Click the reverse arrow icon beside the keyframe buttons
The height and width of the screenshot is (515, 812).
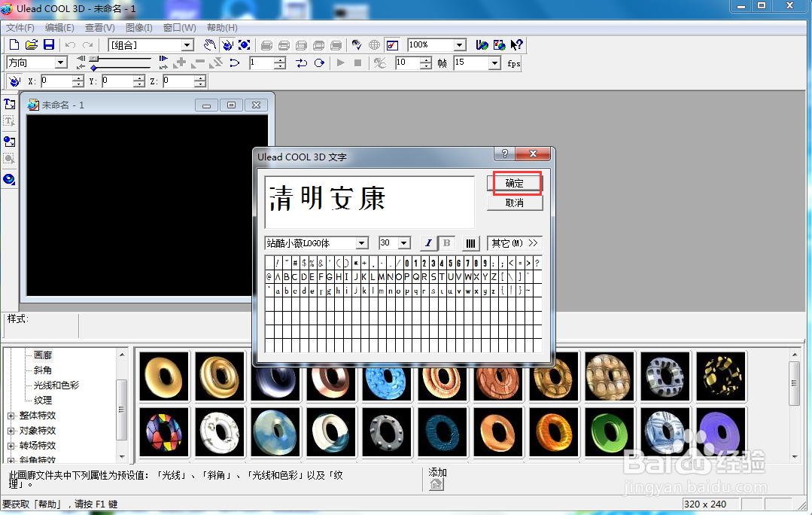tap(235, 63)
